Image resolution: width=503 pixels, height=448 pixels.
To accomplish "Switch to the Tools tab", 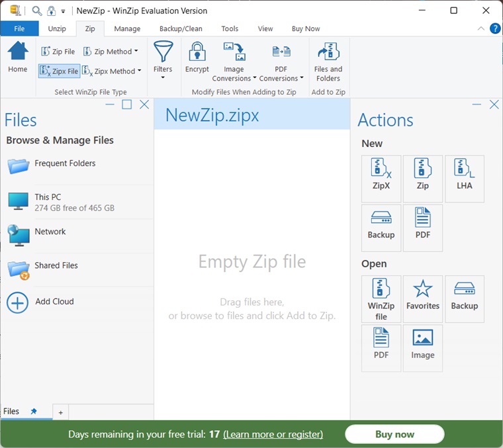I will [230, 28].
